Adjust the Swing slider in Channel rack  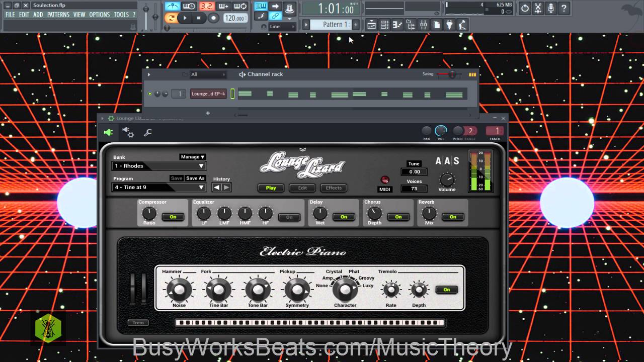coord(450,74)
